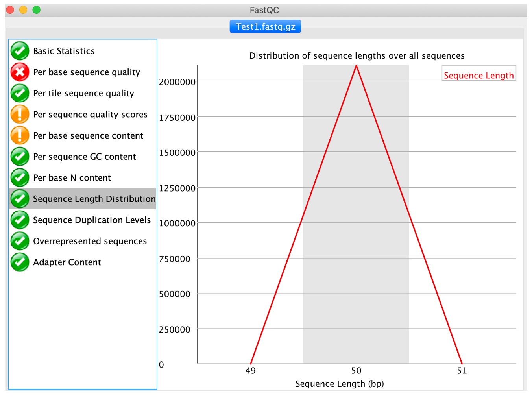Click the green check icon for Overrepresented sequences

pos(20,241)
